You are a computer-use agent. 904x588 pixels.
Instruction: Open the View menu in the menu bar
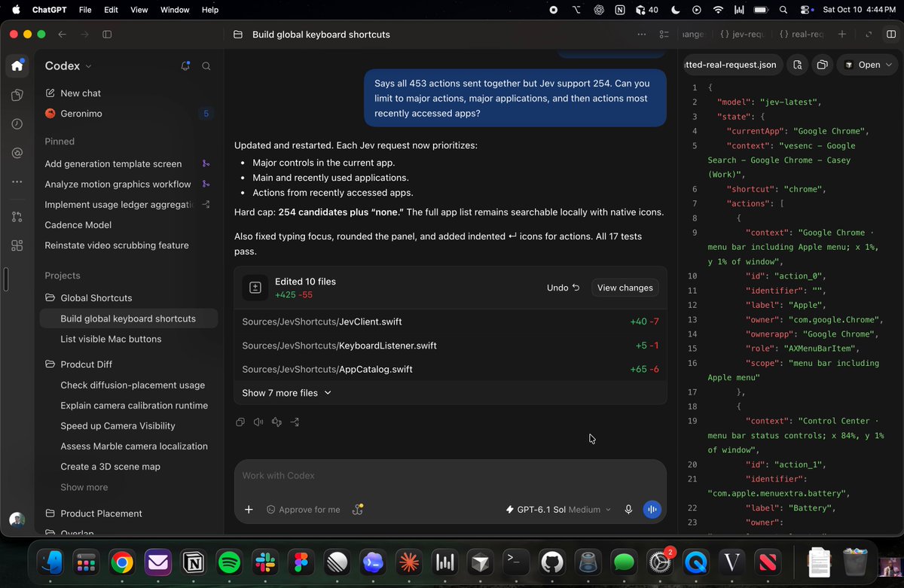139,10
